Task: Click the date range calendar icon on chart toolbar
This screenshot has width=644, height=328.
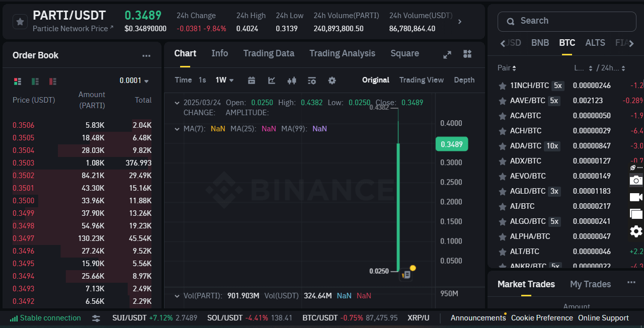Action: click(x=251, y=80)
